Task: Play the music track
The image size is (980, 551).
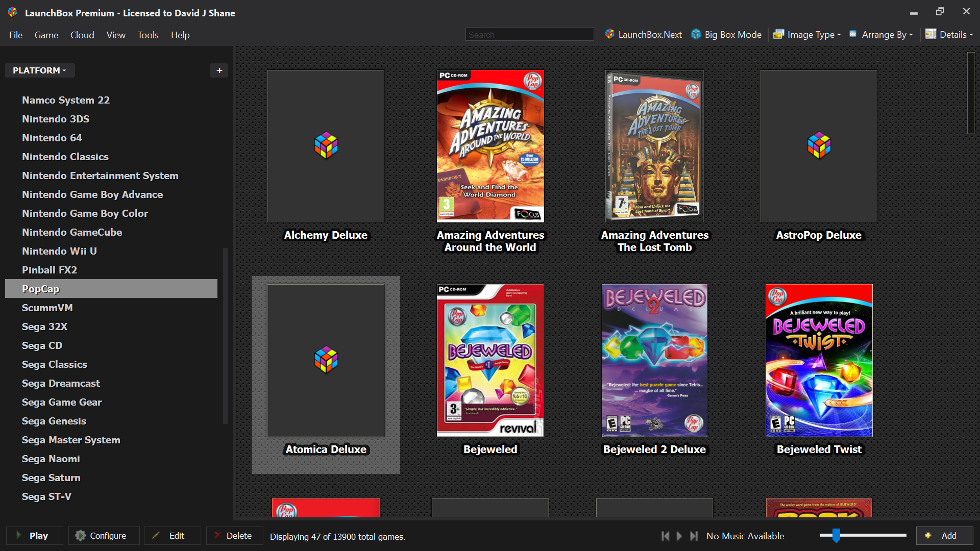Action: point(679,536)
